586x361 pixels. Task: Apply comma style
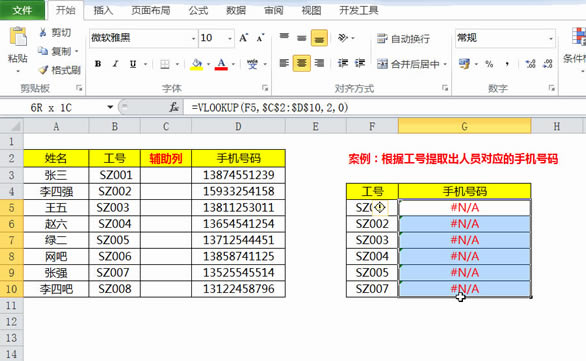507,64
